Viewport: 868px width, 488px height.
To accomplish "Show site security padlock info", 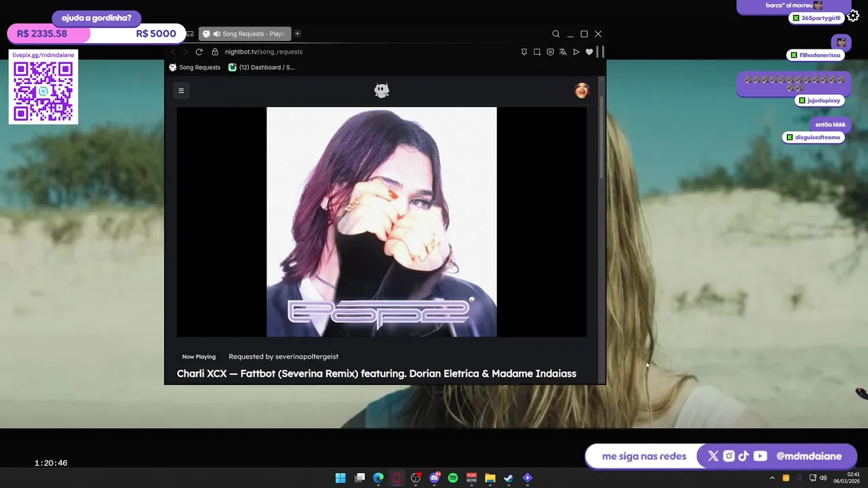I will coord(215,52).
